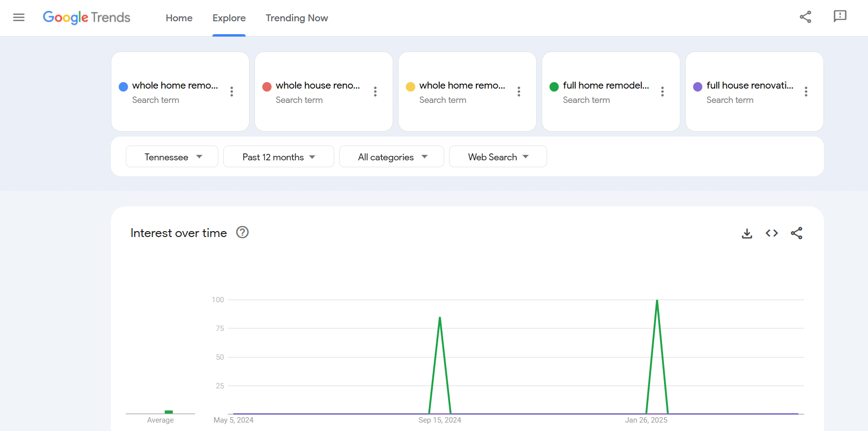Open the Web Search type dropdown

pyautogui.click(x=498, y=157)
